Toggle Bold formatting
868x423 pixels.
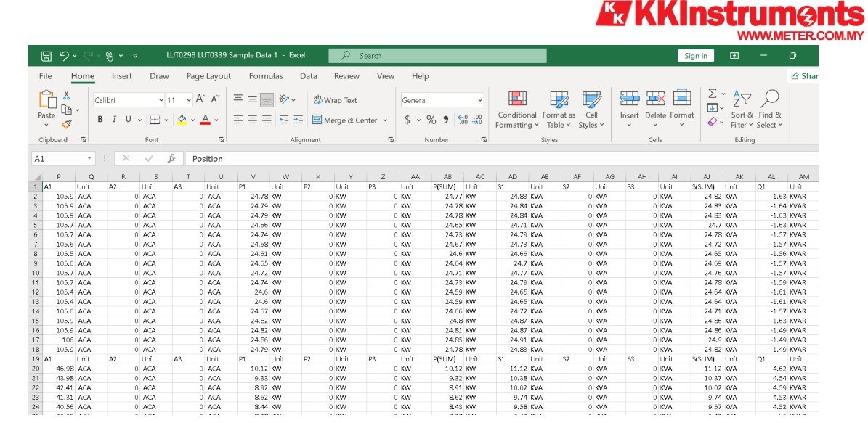point(100,120)
